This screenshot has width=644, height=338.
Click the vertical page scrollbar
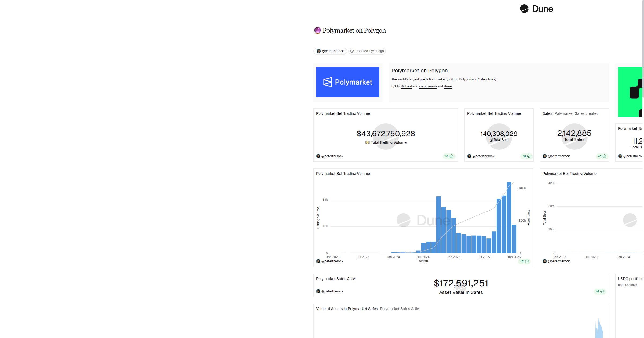click(643, 48)
